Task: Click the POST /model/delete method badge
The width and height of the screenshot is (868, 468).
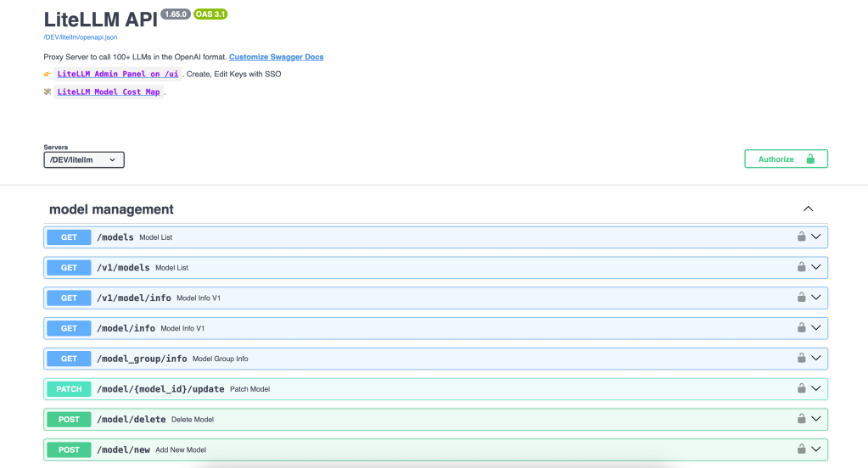Action: [x=69, y=419]
